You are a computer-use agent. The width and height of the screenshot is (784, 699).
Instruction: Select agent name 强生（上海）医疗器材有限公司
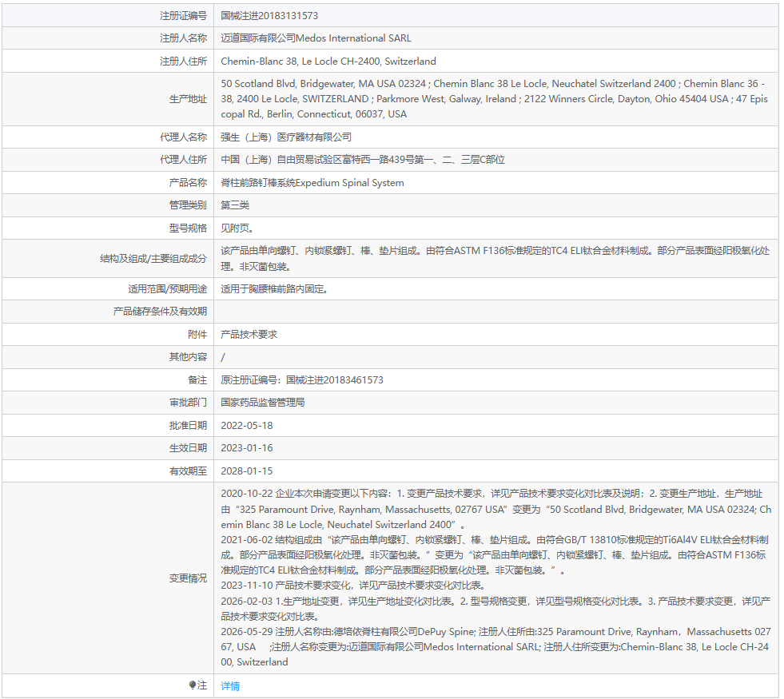pyautogui.click(x=286, y=137)
